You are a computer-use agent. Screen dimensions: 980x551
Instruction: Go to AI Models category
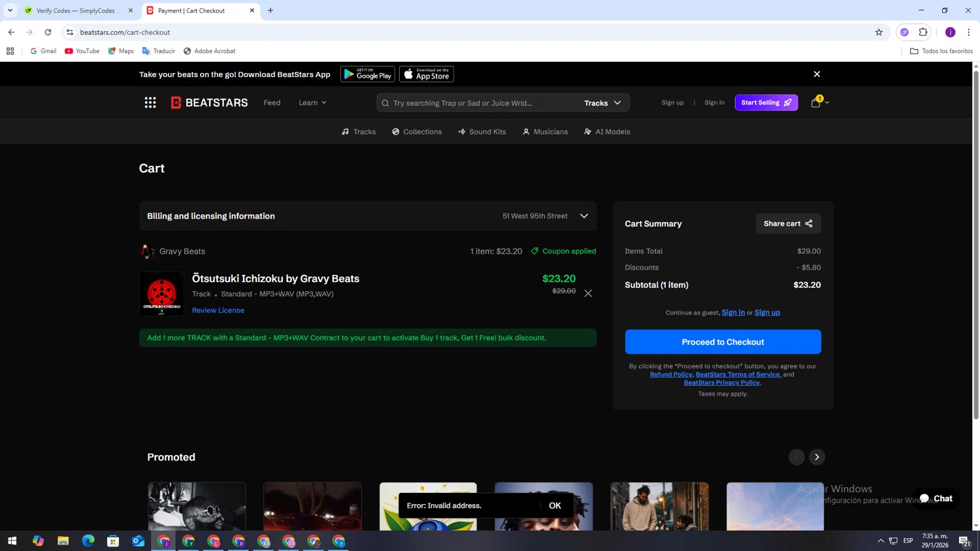[x=607, y=132]
